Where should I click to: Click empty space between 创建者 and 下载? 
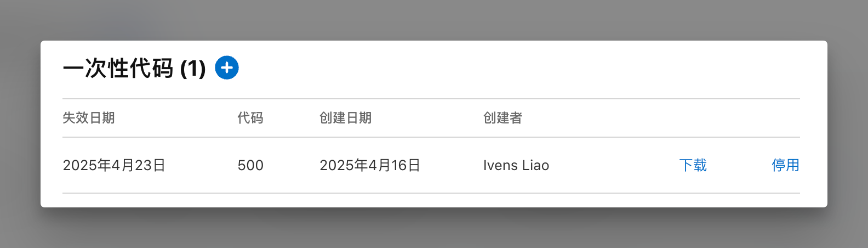click(x=614, y=165)
